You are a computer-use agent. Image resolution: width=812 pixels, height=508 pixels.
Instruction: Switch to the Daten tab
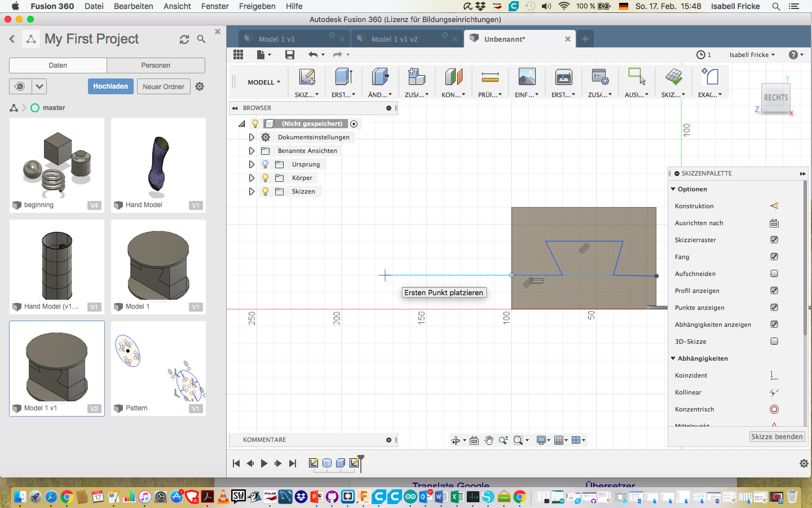pyautogui.click(x=58, y=65)
